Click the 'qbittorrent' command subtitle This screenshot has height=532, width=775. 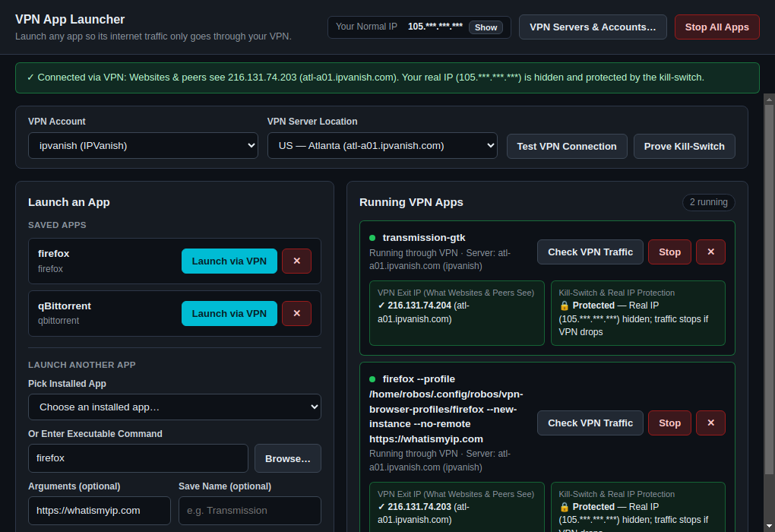click(59, 321)
